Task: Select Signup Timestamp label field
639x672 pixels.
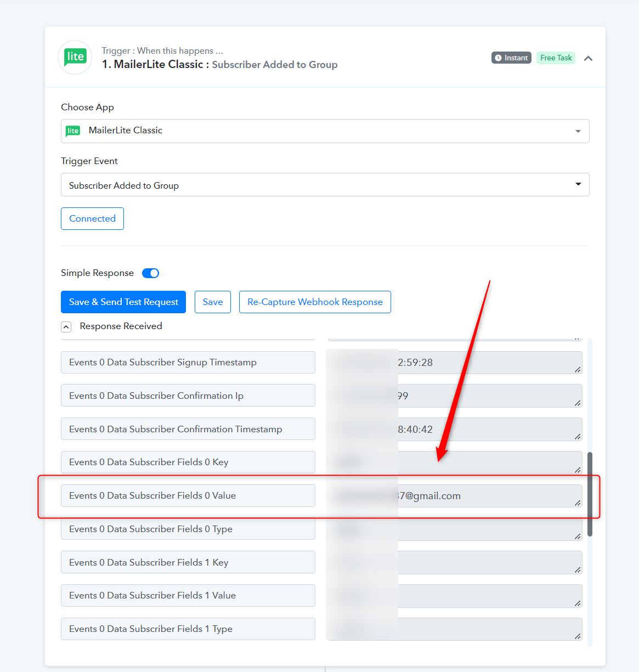Action: [x=188, y=362]
